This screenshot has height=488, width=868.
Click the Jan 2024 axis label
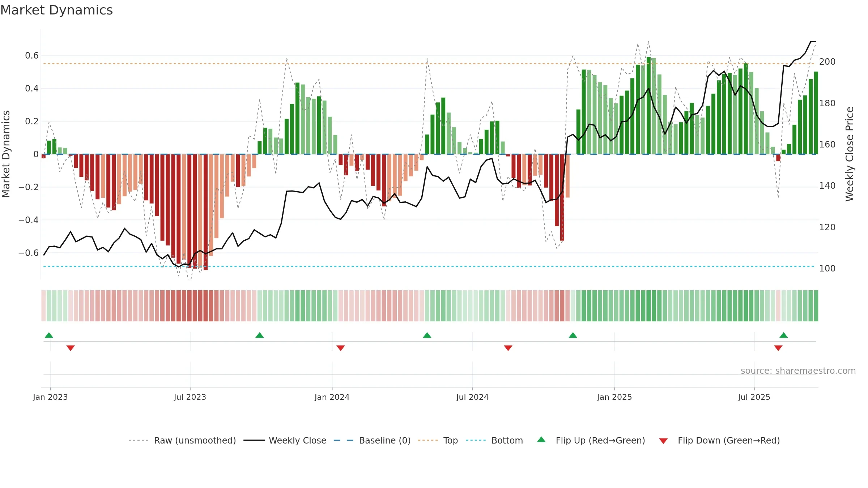332,397
